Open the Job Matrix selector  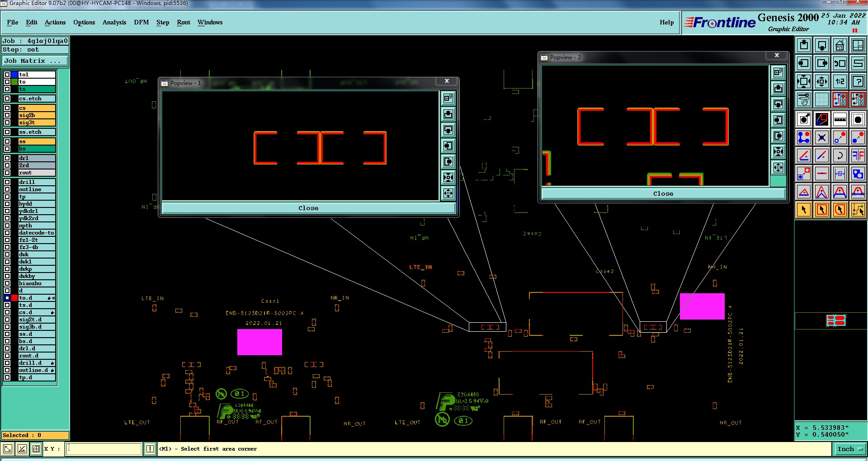(35, 61)
